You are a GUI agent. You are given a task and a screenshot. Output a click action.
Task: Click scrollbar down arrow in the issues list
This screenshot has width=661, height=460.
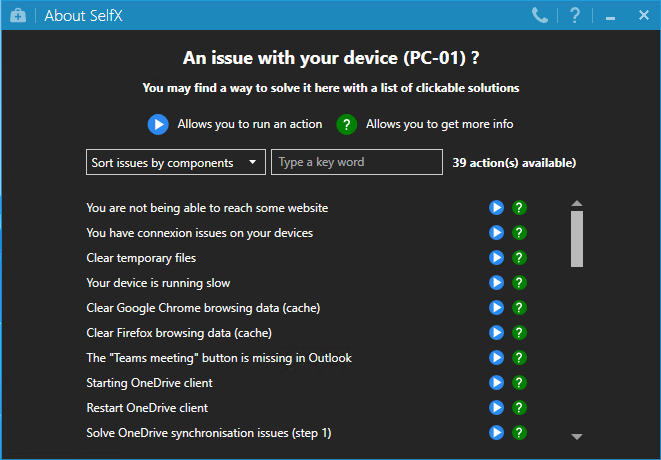[577, 437]
